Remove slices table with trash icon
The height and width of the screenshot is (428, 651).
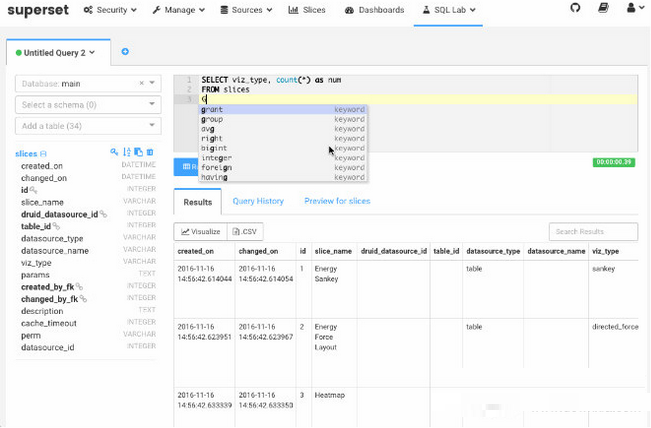[150, 152]
